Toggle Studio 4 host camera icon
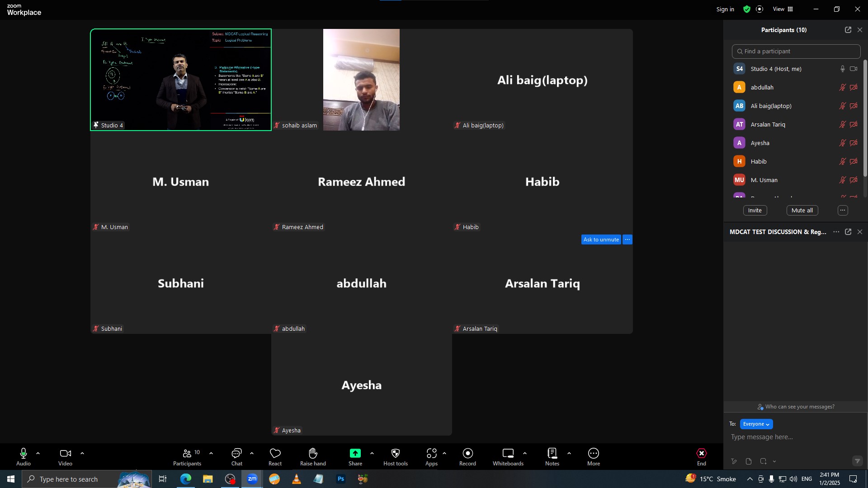868x488 pixels. pyautogui.click(x=854, y=69)
